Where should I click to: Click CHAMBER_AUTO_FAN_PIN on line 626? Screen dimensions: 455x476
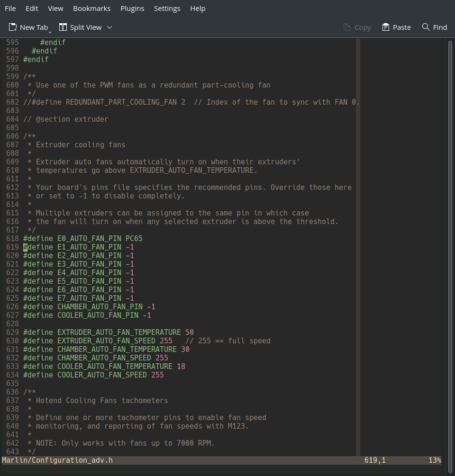click(100, 307)
